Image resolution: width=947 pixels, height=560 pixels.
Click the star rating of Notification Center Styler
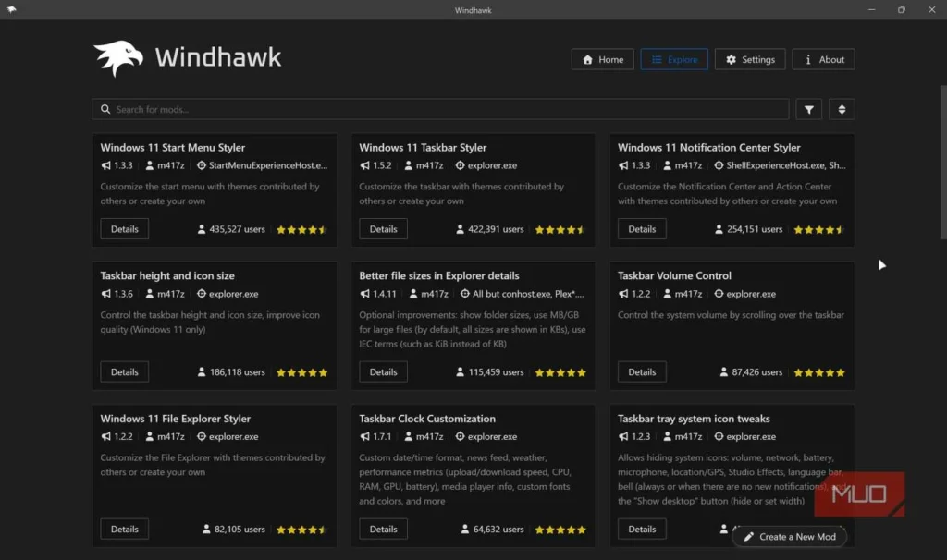pos(819,229)
